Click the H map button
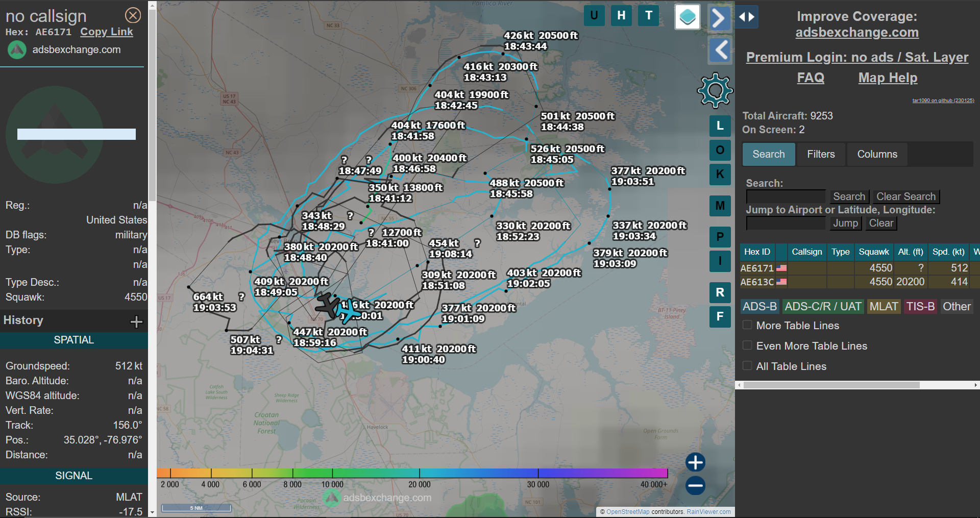 [x=621, y=15]
